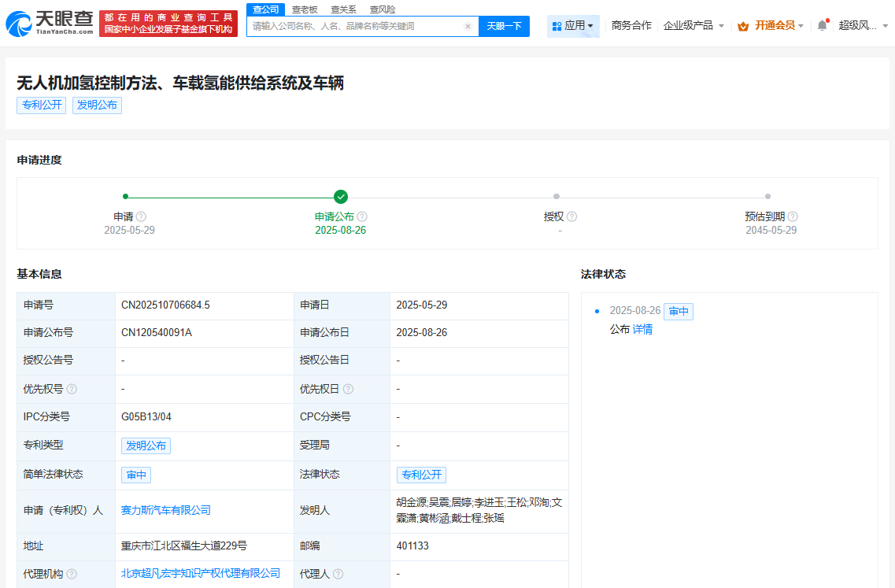Viewport: 895px width, 588px height.
Task: Click the question mark beside 授权
Action: pos(572,216)
